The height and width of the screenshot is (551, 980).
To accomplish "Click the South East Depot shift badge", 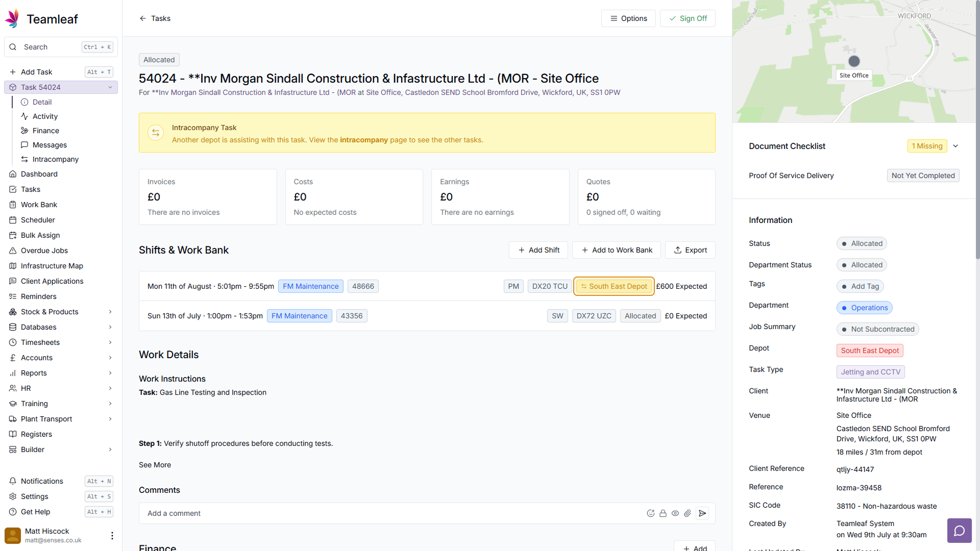I will coord(614,286).
